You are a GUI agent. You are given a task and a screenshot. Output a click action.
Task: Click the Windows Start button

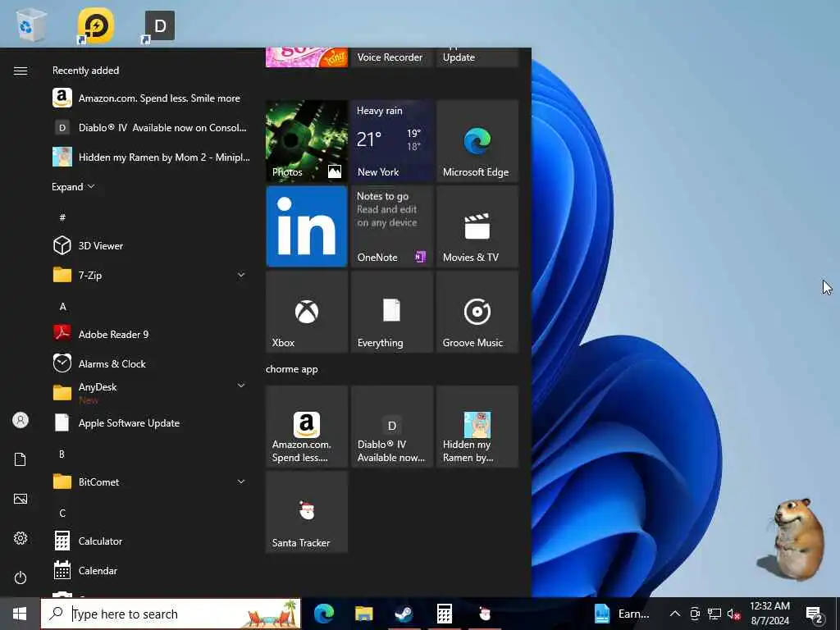tap(20, 614)
